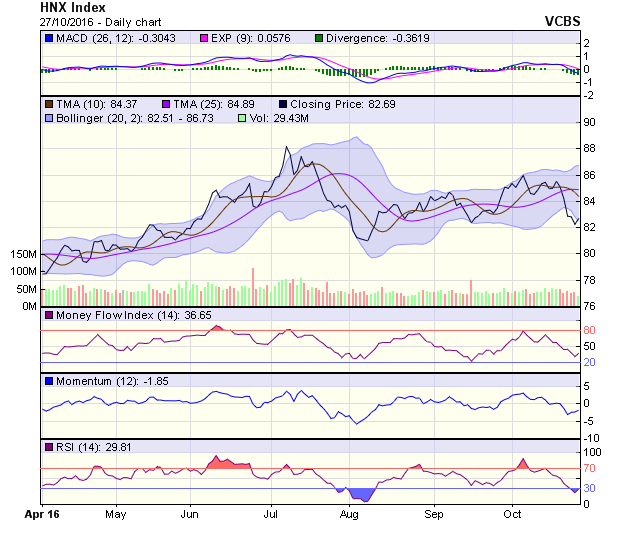Click the HNX Index chart title
Screen dimensions: 620x535
(74, 6)
